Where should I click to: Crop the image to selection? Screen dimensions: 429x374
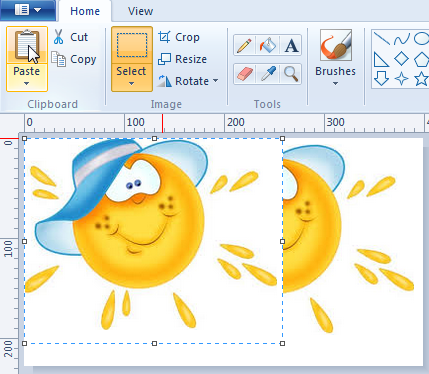coord(179,37)
